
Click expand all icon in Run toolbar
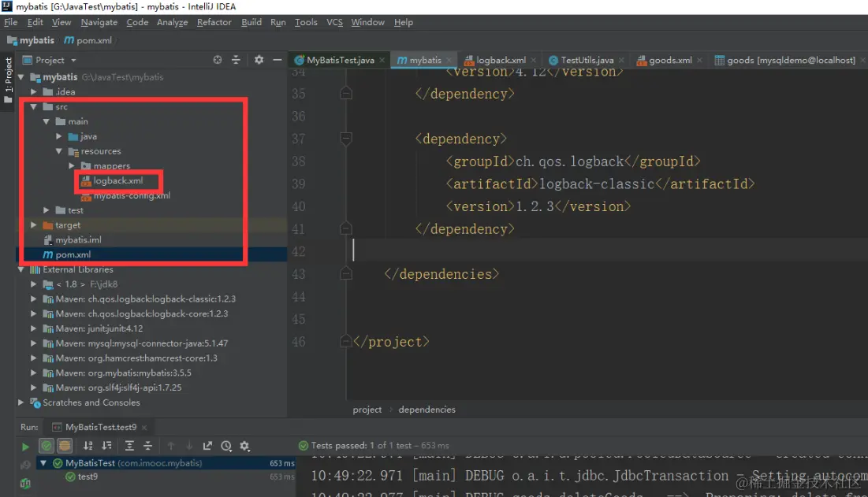[129, 446]
